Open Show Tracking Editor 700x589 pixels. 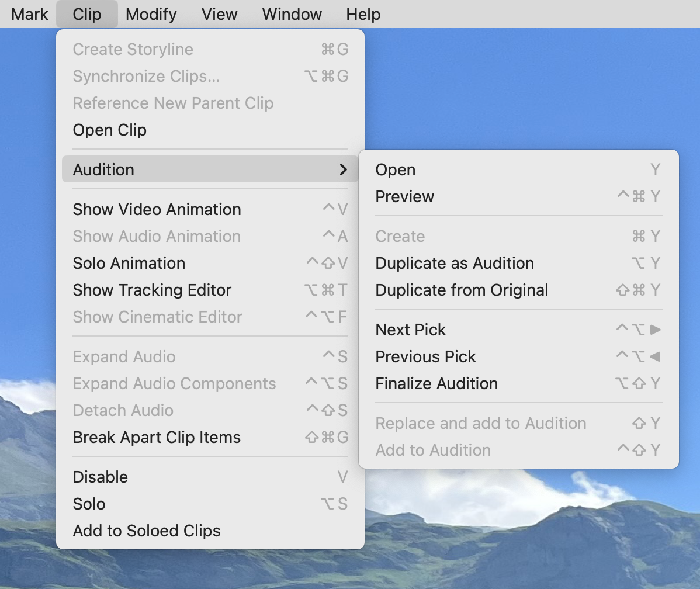(x=210, y=290)
